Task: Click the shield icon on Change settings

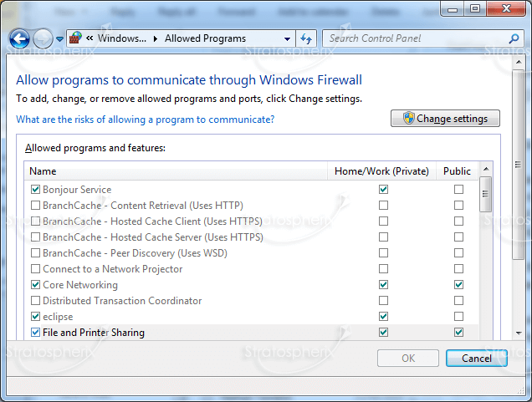Action: [409, 118]
